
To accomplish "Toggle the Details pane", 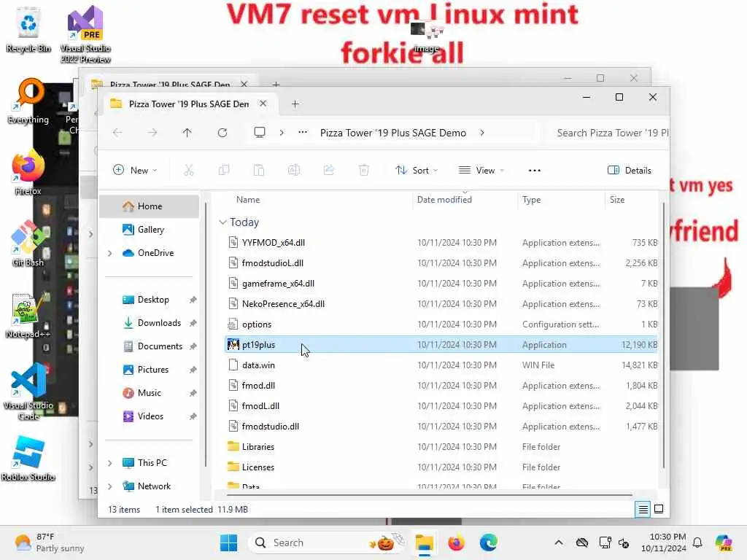I will pyautogui.click(x=630, y=170).
